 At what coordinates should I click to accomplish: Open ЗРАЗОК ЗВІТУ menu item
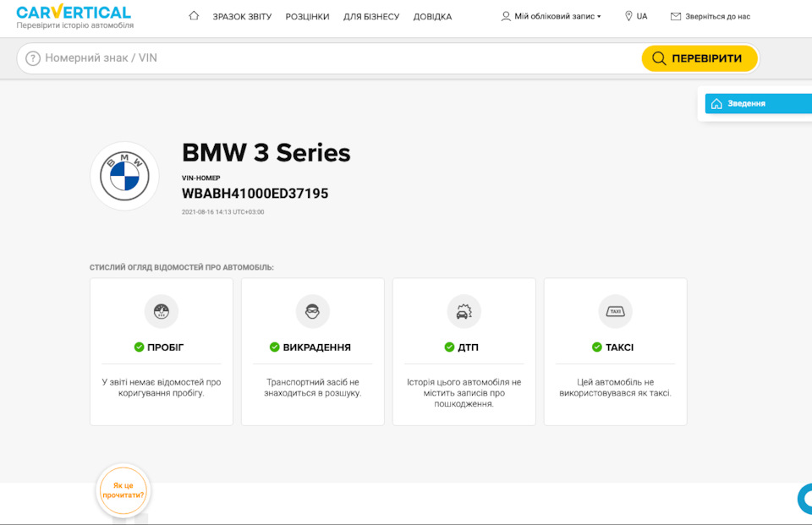(242, 17)
